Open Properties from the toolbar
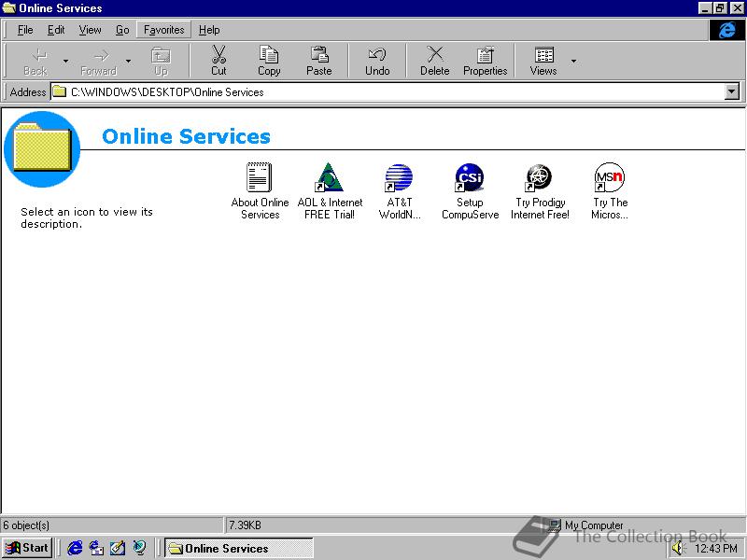747x560 pixels. tap(485, 61)
